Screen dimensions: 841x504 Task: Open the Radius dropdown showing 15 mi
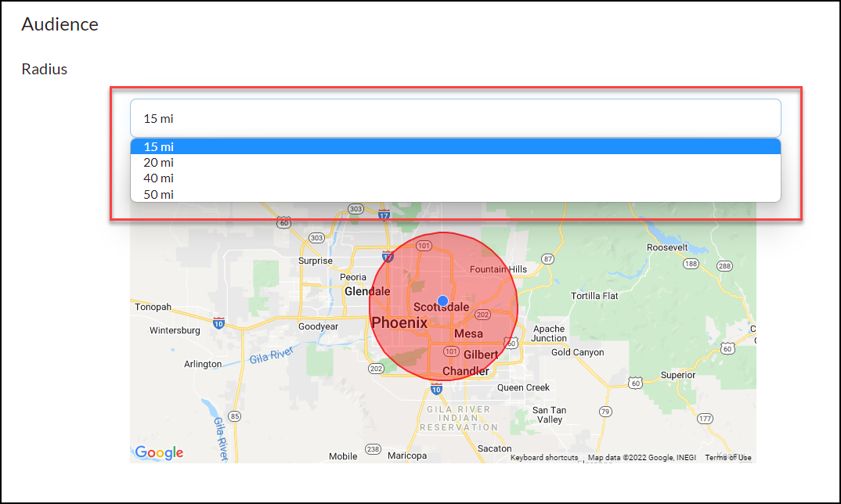point(456,118)
